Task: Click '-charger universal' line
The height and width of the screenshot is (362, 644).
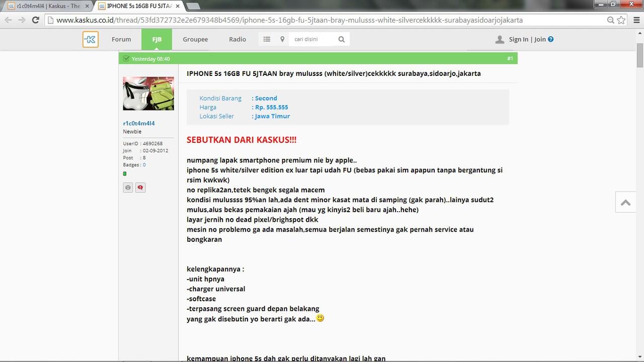Action: (x=216, y=289)
